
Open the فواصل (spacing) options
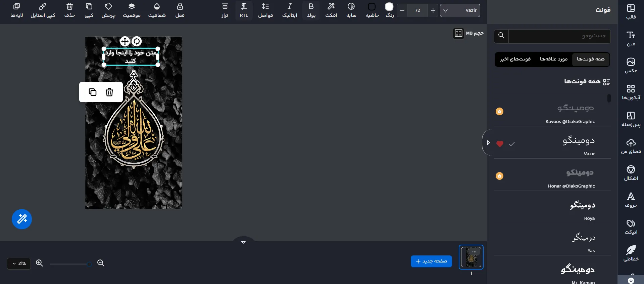tap(265, 10)
